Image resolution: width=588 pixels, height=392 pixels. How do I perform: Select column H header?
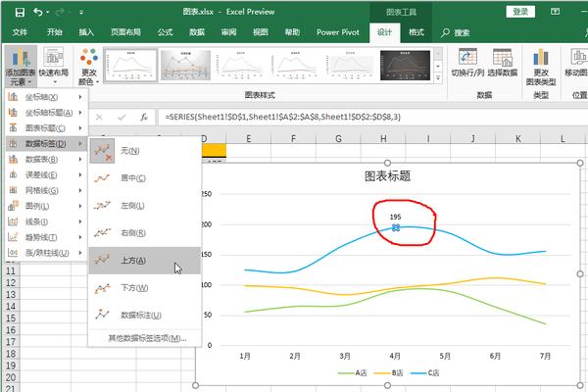[x=383, y=139]
